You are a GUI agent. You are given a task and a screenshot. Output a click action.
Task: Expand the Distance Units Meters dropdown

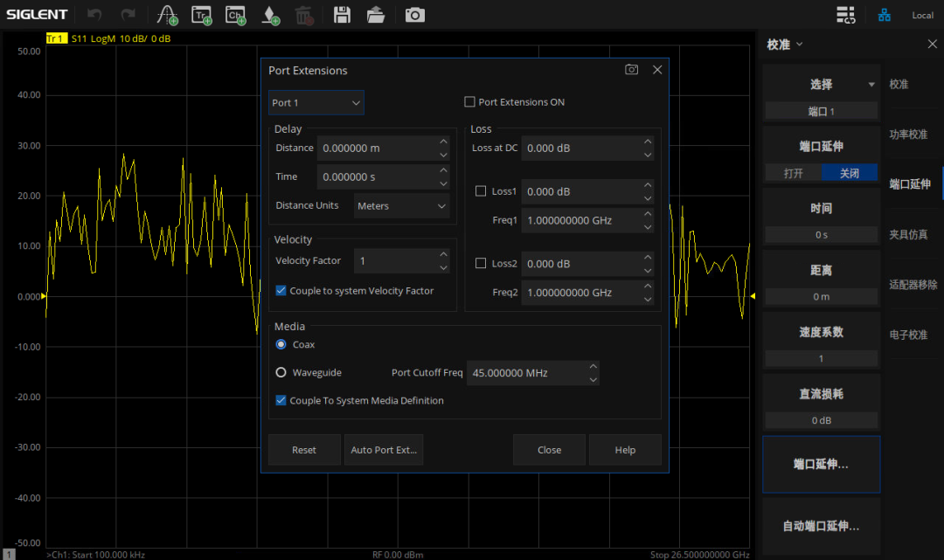(x=402, y=206)
